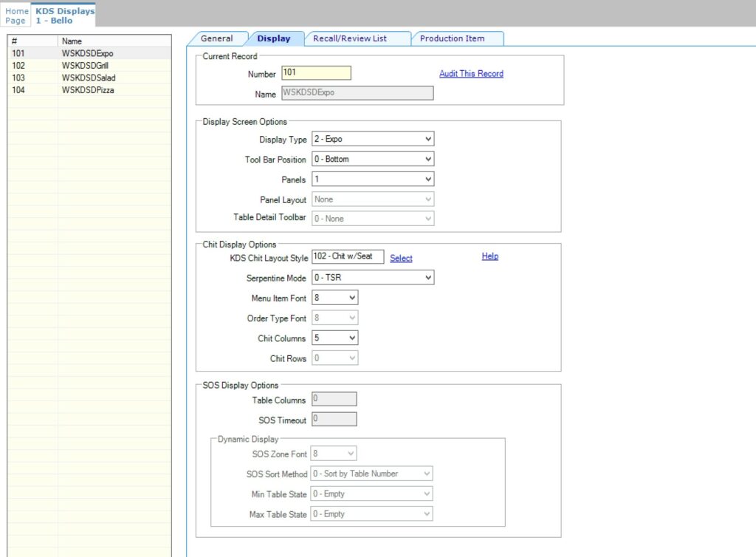This screenshot has width=756, height=557.
Task: Click the SOS Timeout field
Action: (334, 419)
